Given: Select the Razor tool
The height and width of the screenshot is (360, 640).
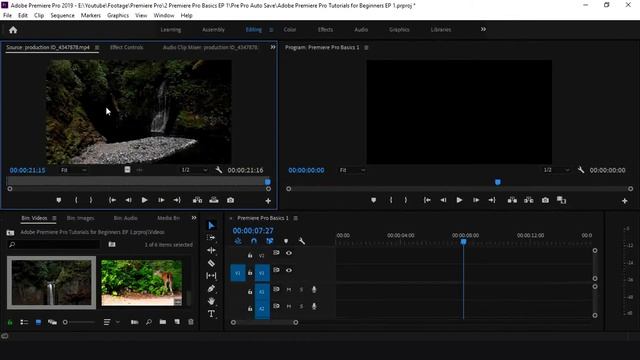Looking at the screenshot, I should coord(211,263).
